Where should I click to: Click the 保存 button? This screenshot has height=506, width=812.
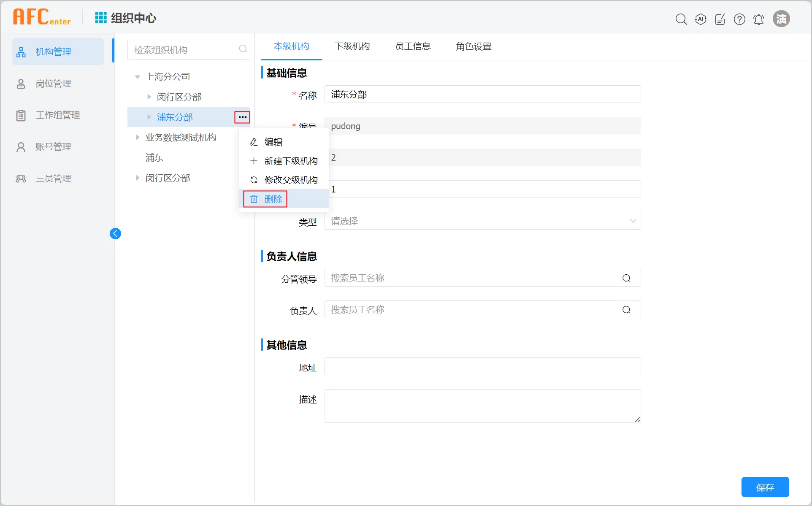(765, 487)
